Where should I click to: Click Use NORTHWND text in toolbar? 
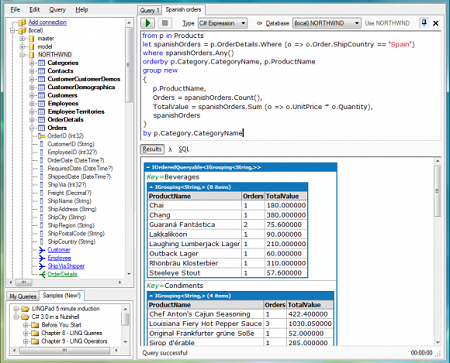coord(387,23)
